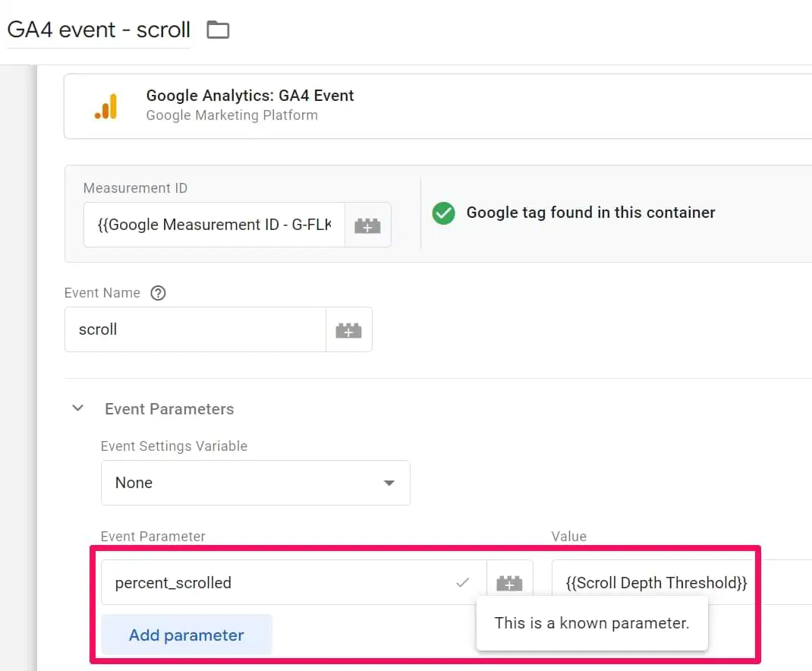Image resolution: width=812 pixels, height=671 pixels.
Task: Click the Scroll Depth Threshold value field
Action: coord(656,583)
